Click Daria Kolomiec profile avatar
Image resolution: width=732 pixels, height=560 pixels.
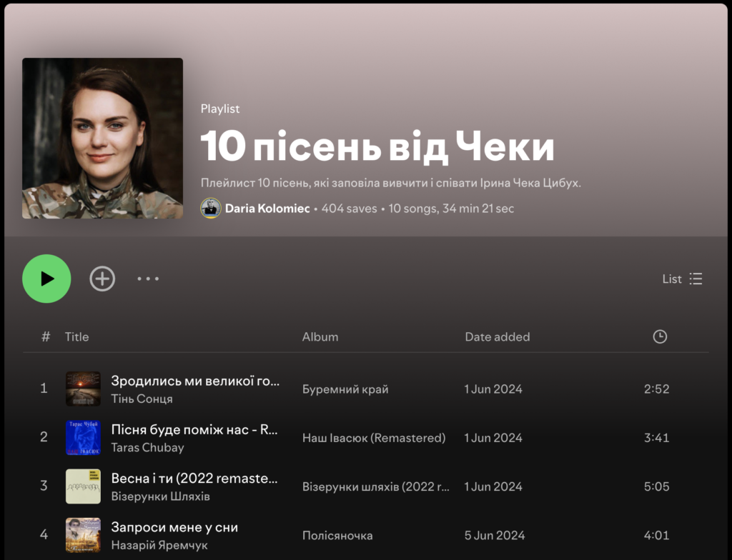[x=210, y=209]
